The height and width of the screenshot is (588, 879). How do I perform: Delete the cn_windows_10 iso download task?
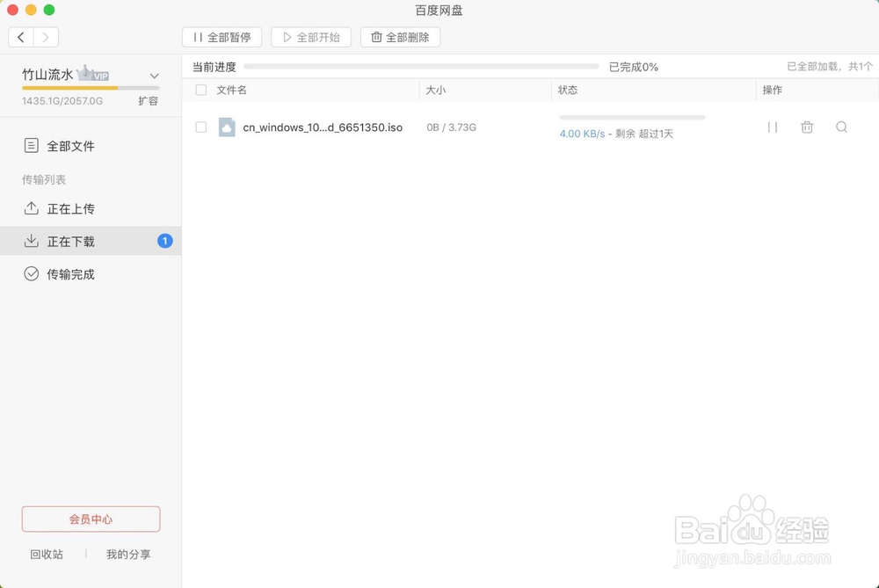[807, 127]
